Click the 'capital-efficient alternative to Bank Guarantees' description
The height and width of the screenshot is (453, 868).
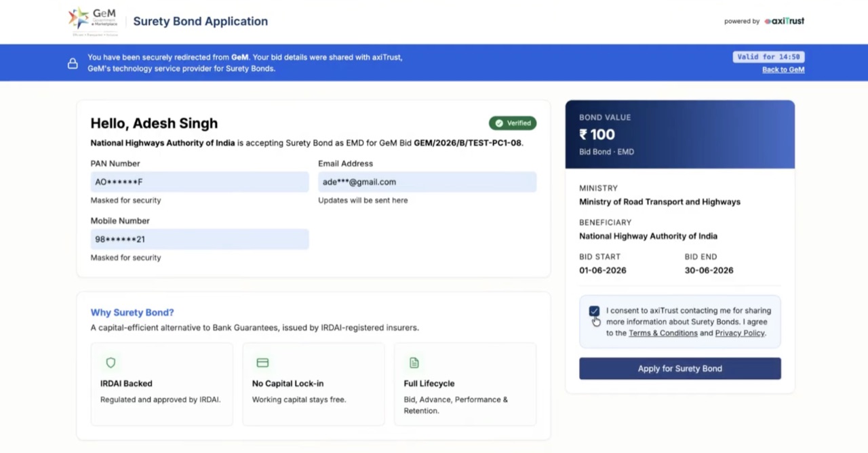[255, 328]
